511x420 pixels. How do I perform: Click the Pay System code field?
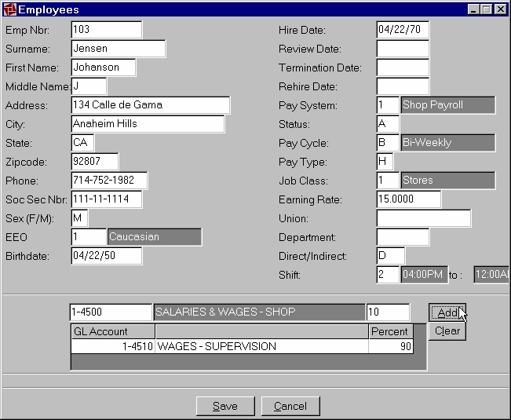pos(388,105)
